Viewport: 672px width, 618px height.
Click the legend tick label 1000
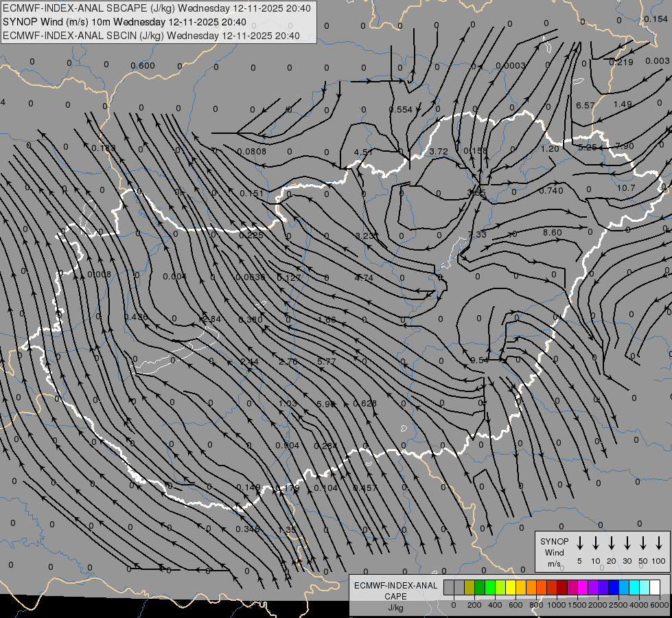pos(556,605)
